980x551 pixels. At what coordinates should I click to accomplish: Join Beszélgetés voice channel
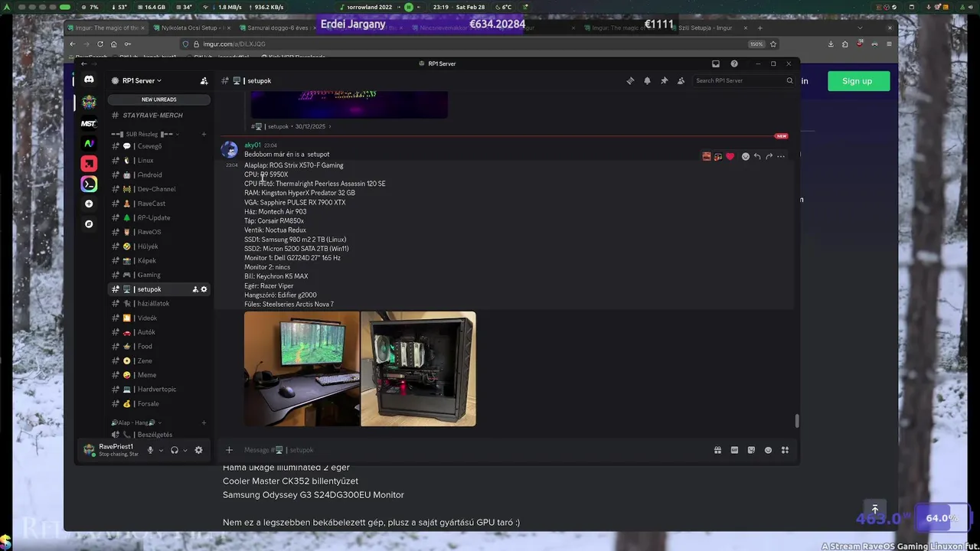[159, 435]
